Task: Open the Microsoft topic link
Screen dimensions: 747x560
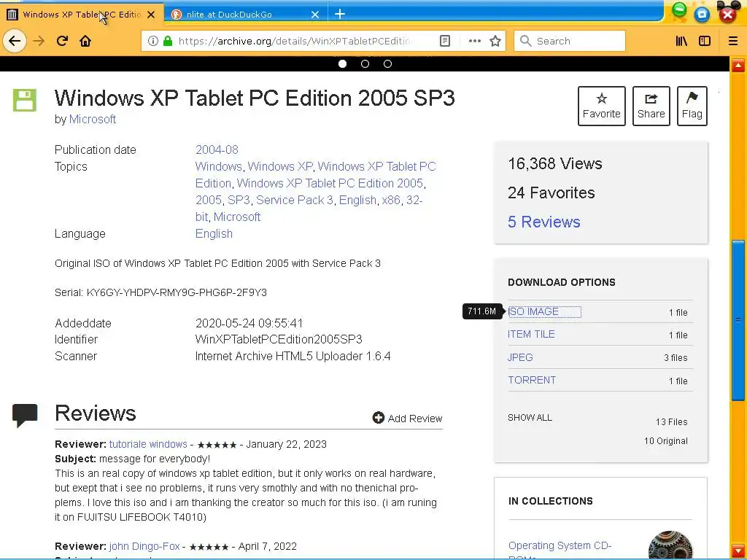Action: 237,217
